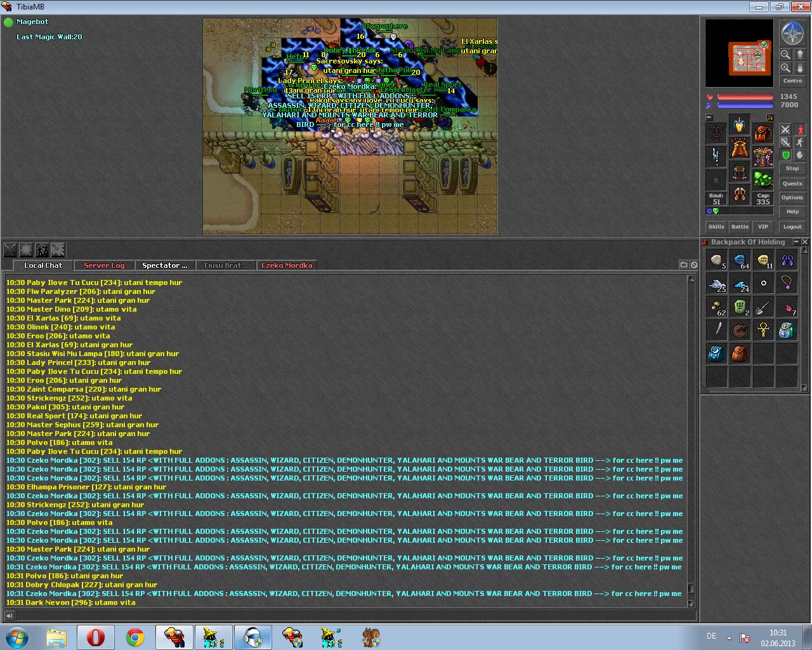Screen dimensions: 812x650
Task: Select the white stone item with count 5
Action: click(717, 261)
